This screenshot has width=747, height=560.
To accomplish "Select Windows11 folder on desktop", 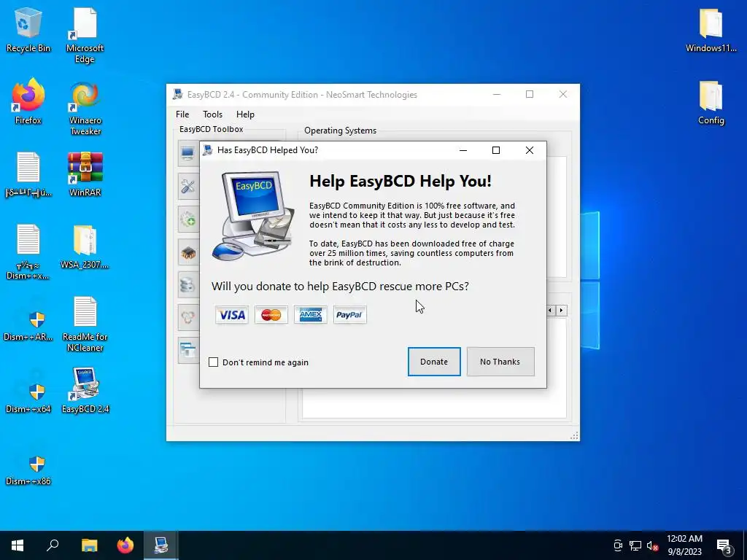I will point(711,29).
